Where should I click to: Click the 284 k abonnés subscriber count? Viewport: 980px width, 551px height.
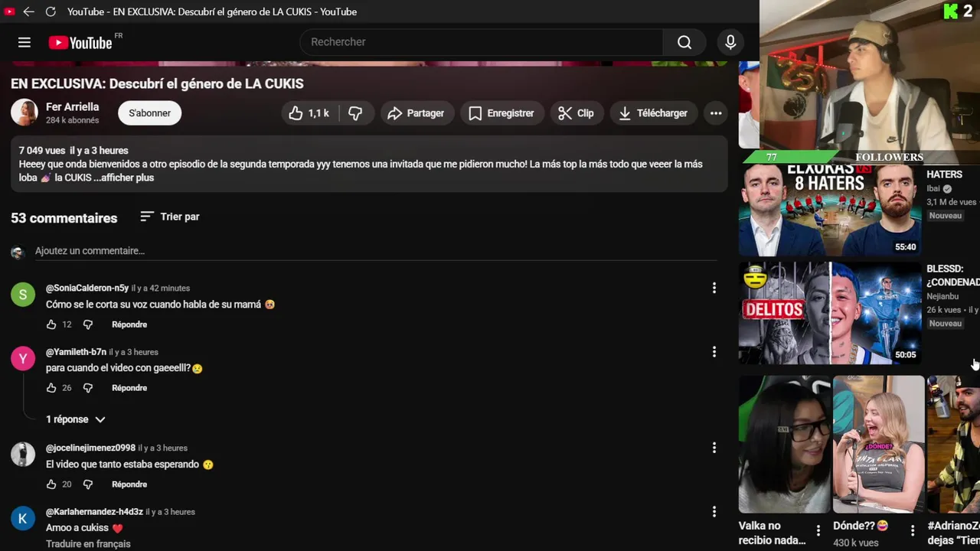click(72, 120)
